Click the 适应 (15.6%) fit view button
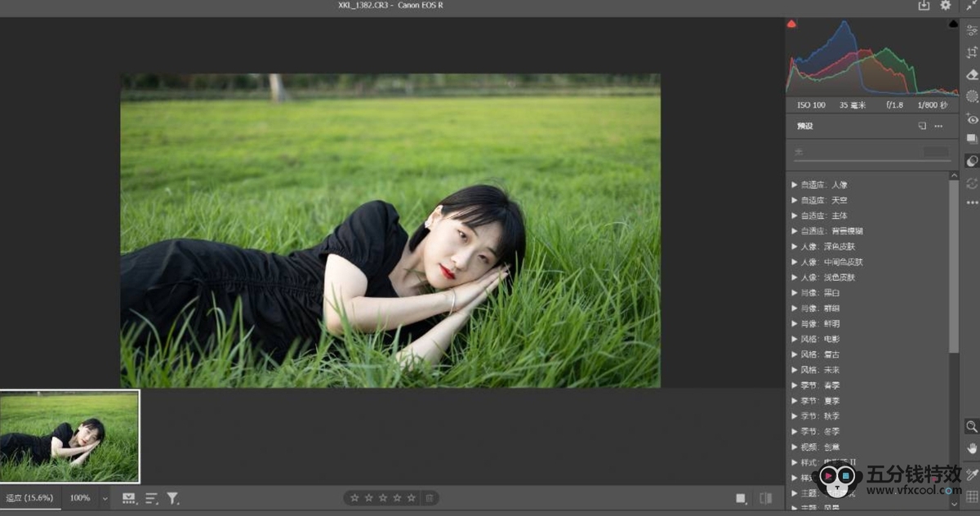 30,497
